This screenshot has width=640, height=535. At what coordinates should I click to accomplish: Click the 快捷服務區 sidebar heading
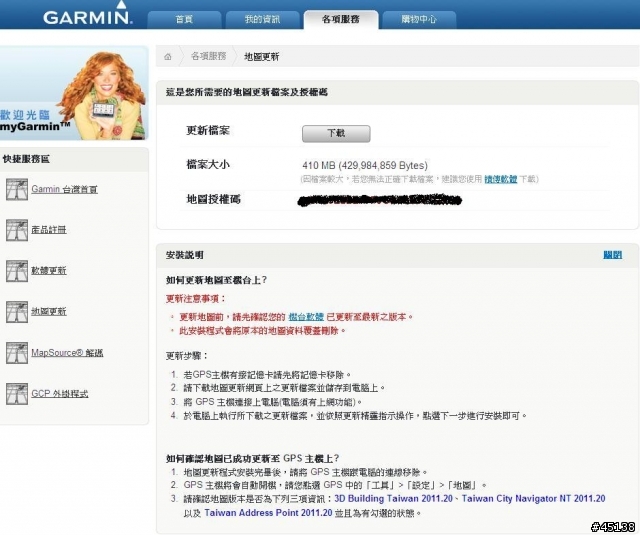pos(26,159)
